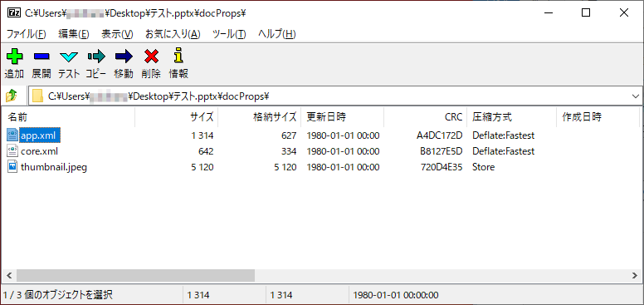Click the red Delete (削除) icon

[x=151, y=56]
